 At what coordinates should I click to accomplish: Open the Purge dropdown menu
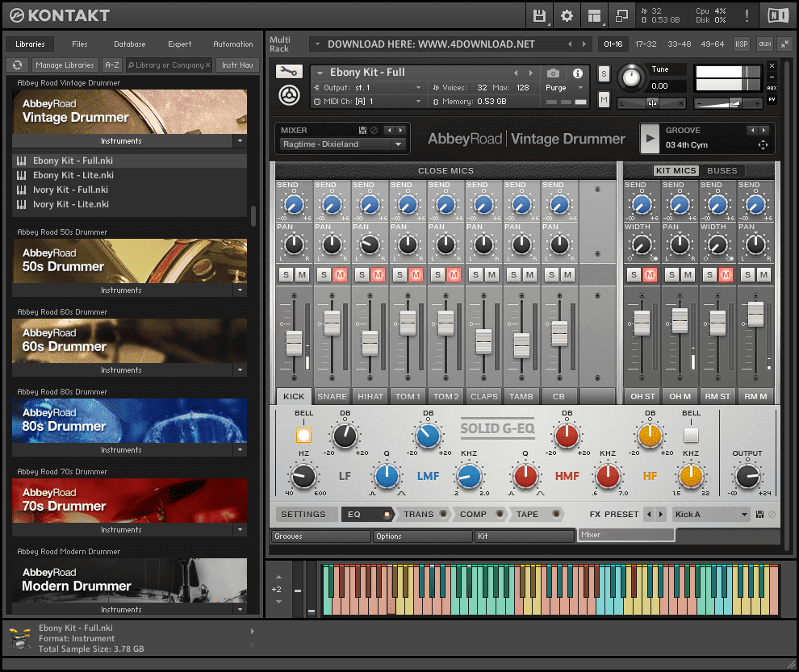[x=564, y=87]
